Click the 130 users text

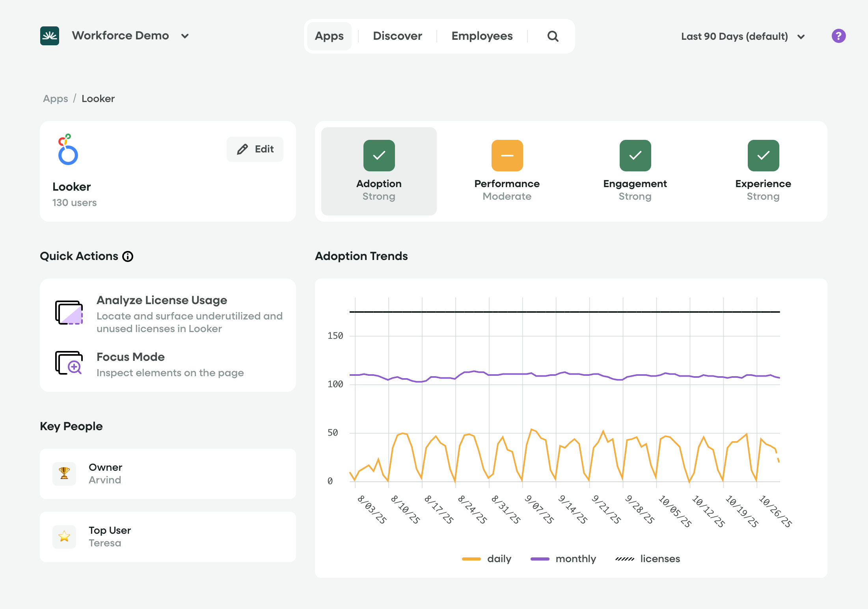pyautogui.click(x=75, y=203)
